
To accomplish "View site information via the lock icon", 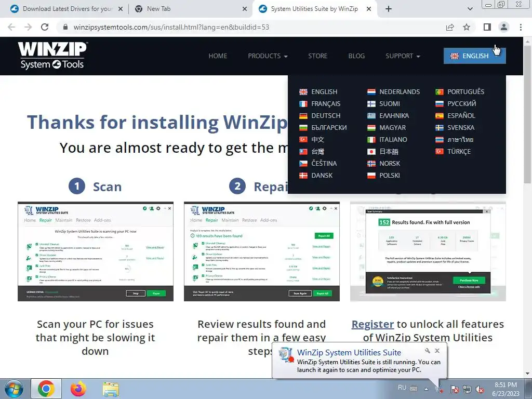I will [x=65, y=27].
